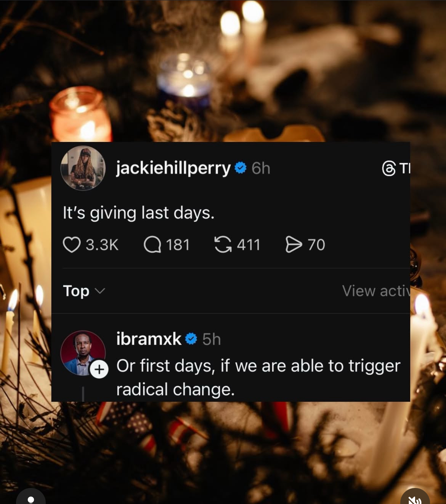Viewport: 446px width, 504px height.
Task: Follow ibramxk with the plus icon
Action: point(99,369)
